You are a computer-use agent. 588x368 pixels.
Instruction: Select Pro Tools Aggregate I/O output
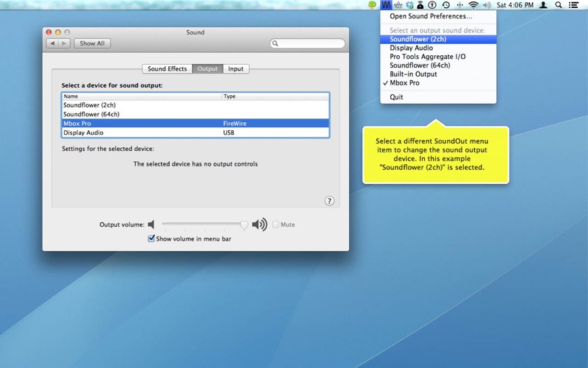(438, 57)
